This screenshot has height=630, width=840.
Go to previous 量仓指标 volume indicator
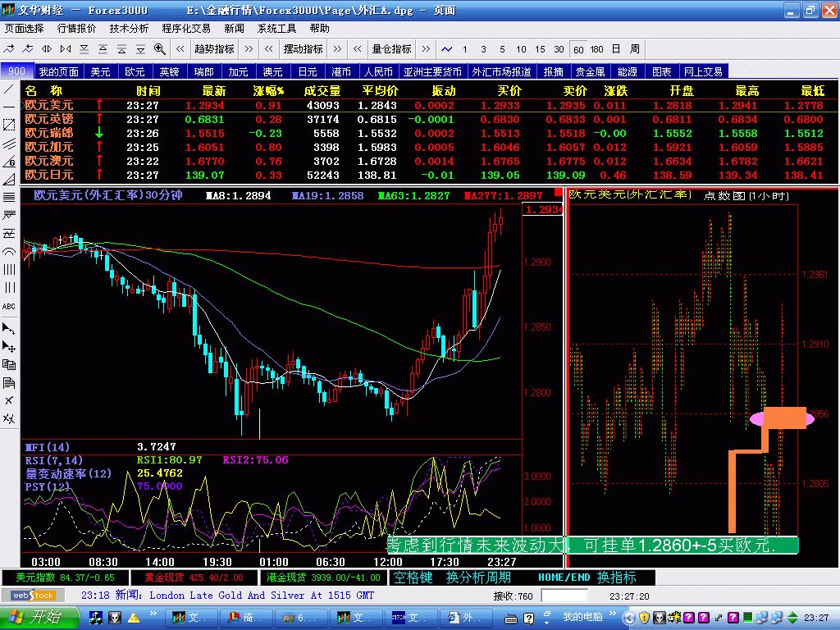click(x=358, y=49)
